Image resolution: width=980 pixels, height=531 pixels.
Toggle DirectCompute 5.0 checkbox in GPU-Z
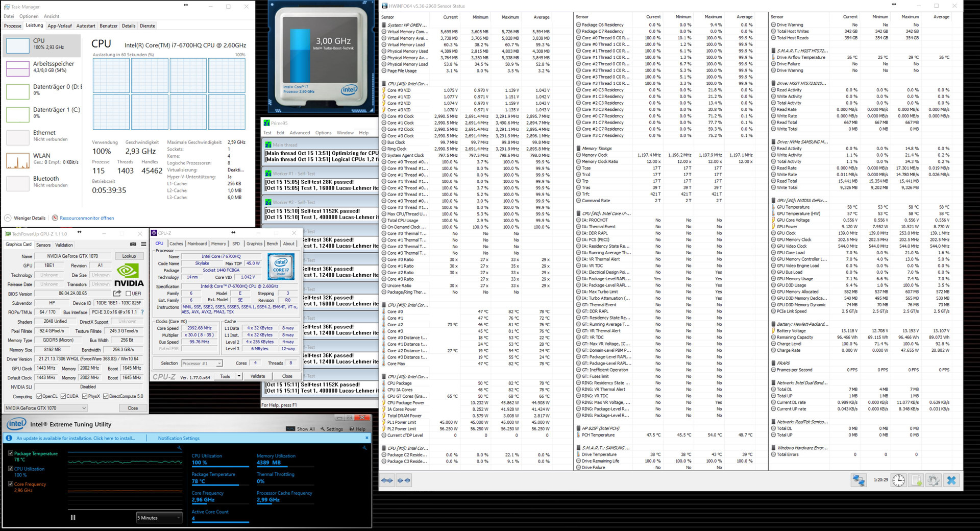point(106,396)
